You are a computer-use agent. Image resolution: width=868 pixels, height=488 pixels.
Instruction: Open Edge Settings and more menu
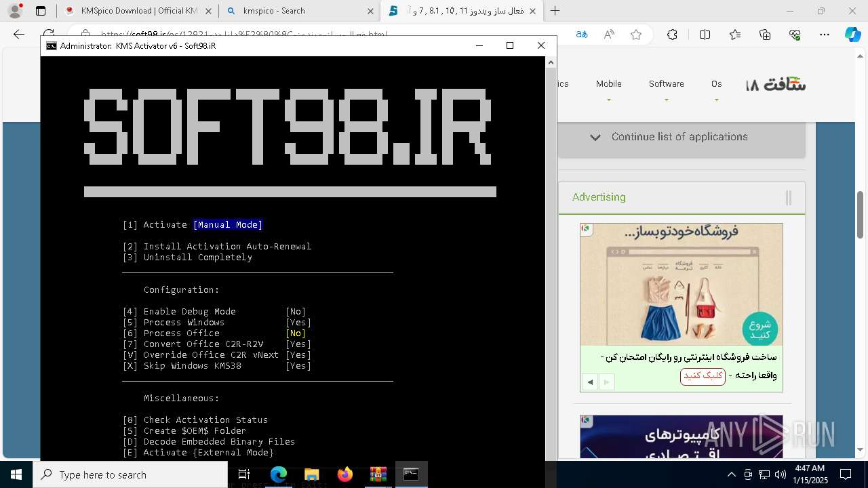tap(825, 35)
